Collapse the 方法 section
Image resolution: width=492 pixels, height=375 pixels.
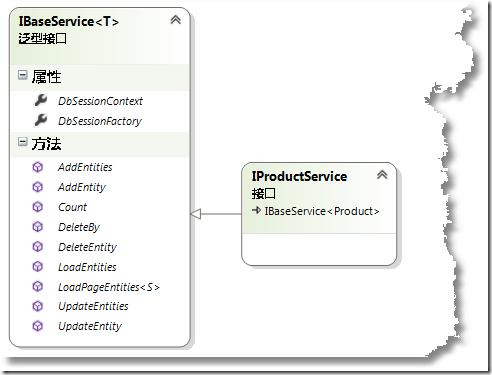pos(22,142)
